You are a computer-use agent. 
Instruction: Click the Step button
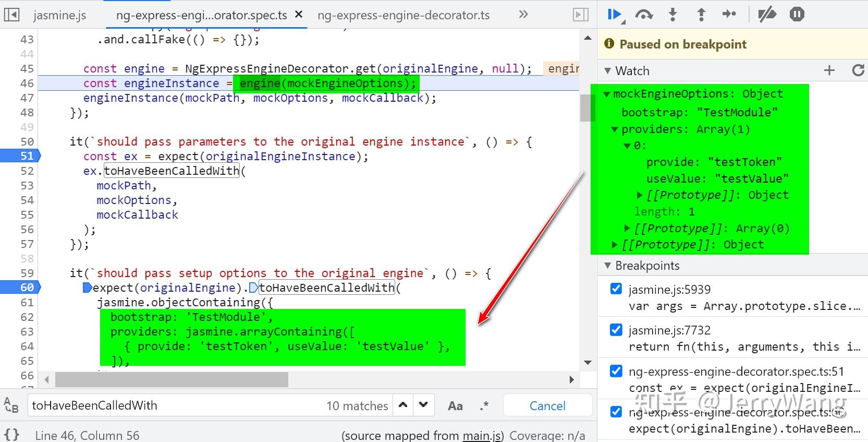(729, 15)
